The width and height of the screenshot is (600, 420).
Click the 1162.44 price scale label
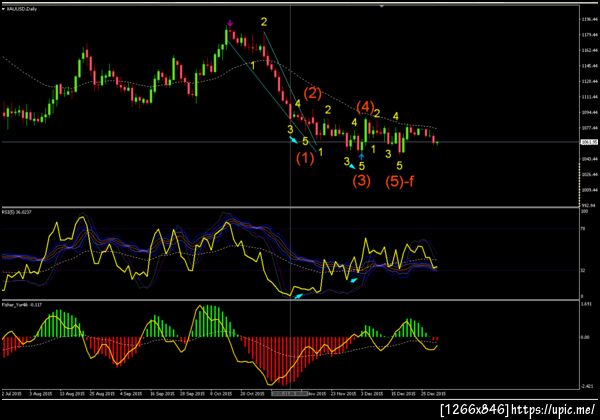pos(590,50)
